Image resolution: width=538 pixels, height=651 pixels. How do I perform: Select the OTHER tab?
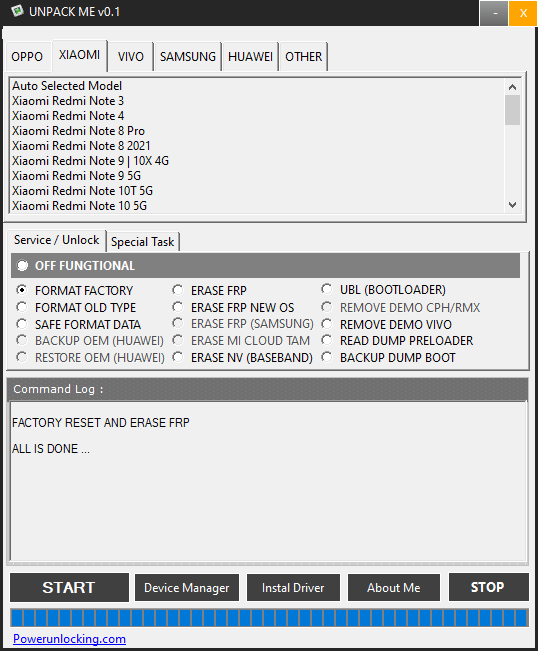(303, 56)
